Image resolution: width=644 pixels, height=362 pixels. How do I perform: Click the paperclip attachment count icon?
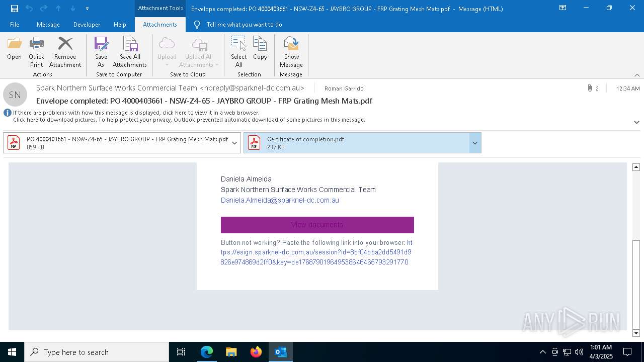point(589,88)
